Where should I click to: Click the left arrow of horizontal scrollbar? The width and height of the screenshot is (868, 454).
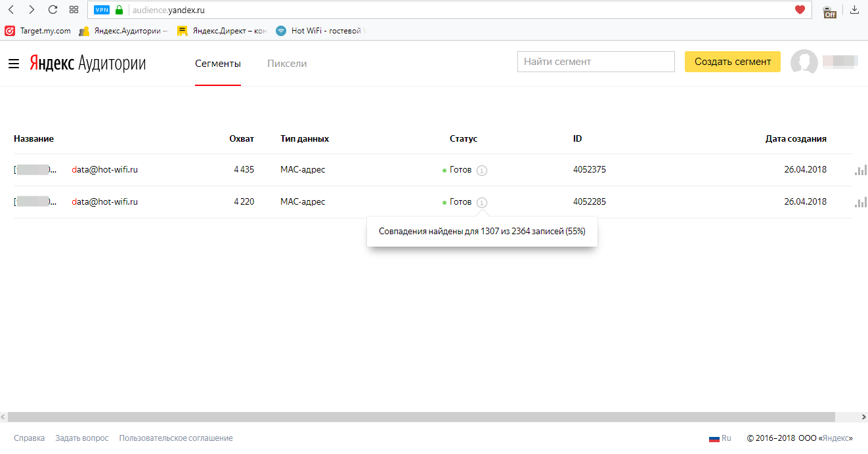point(4,417)
